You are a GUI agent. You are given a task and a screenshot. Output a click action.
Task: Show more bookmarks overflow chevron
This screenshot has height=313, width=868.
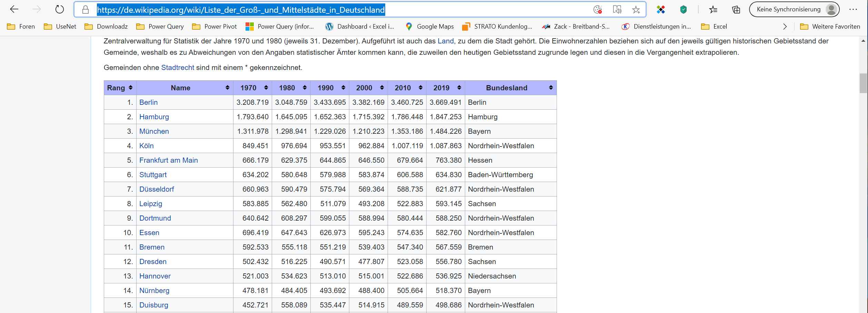tap(785, 27)
